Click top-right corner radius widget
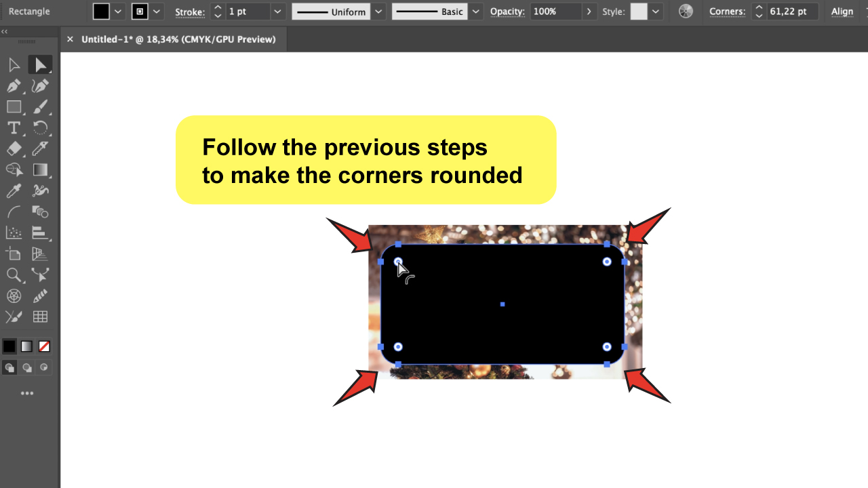868x488 pixels. (x=607, y=262)
